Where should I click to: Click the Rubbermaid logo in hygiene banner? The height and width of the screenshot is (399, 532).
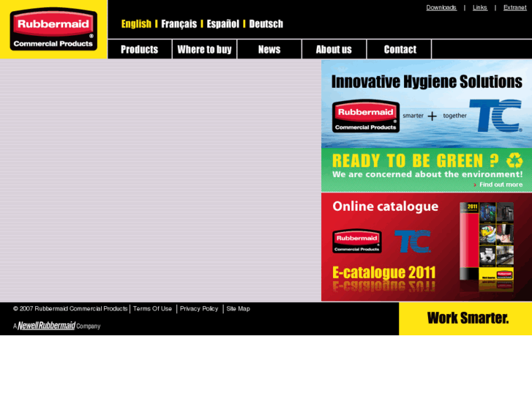(366, 116)
